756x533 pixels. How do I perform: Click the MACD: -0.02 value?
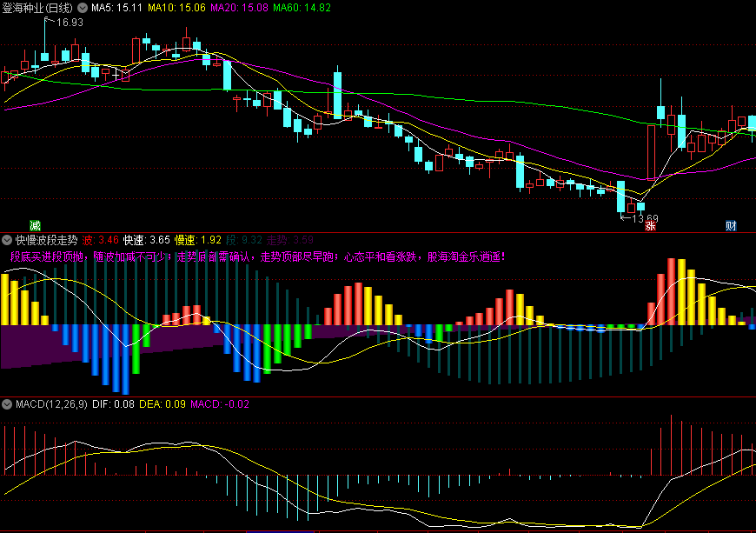click(x=220, y=404)
